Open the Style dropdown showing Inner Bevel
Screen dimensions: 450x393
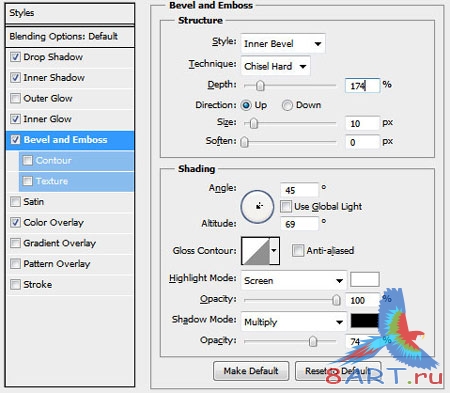(283, 43)
